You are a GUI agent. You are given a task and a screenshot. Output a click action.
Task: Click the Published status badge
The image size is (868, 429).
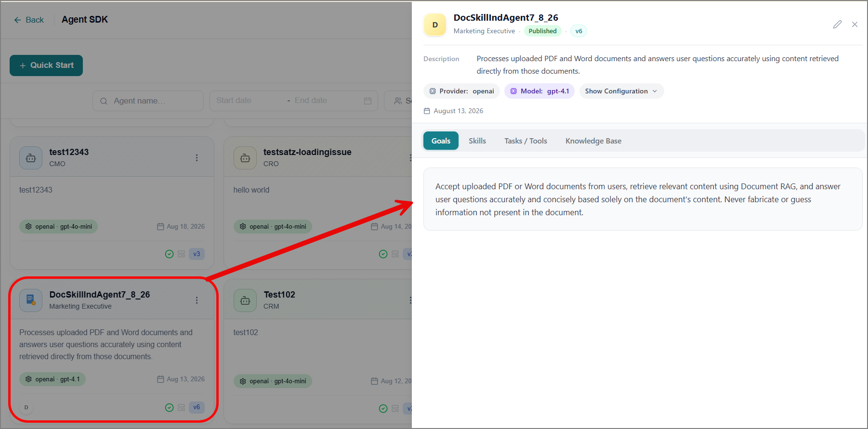point(542,31)
